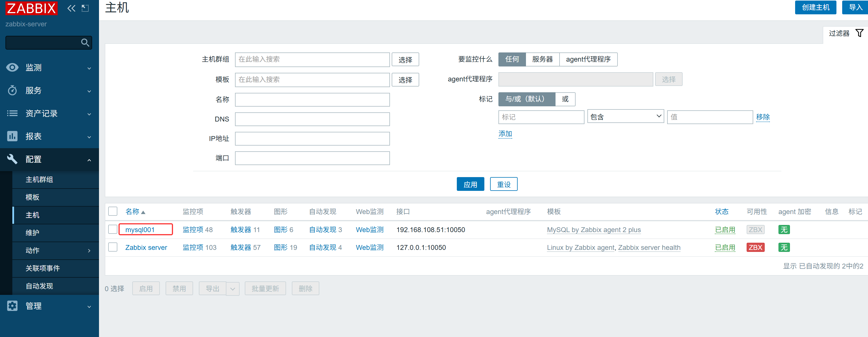Click the Zabbix logo
868x337 pixels.
tap(31, 8)
